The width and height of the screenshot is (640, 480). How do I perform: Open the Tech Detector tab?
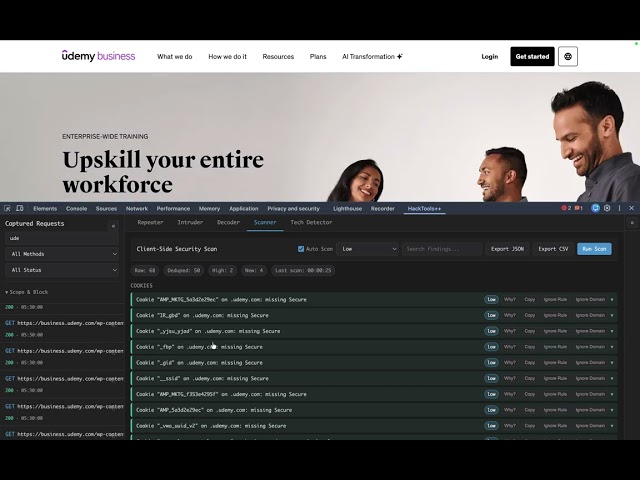(x=311, y=222)
